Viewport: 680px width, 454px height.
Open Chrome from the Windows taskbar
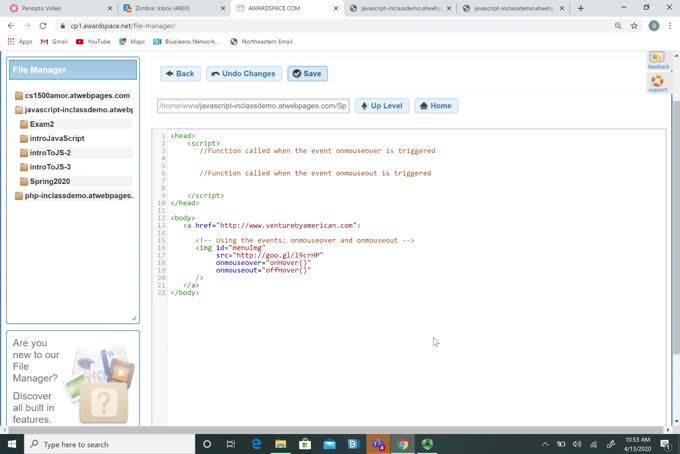402,444
